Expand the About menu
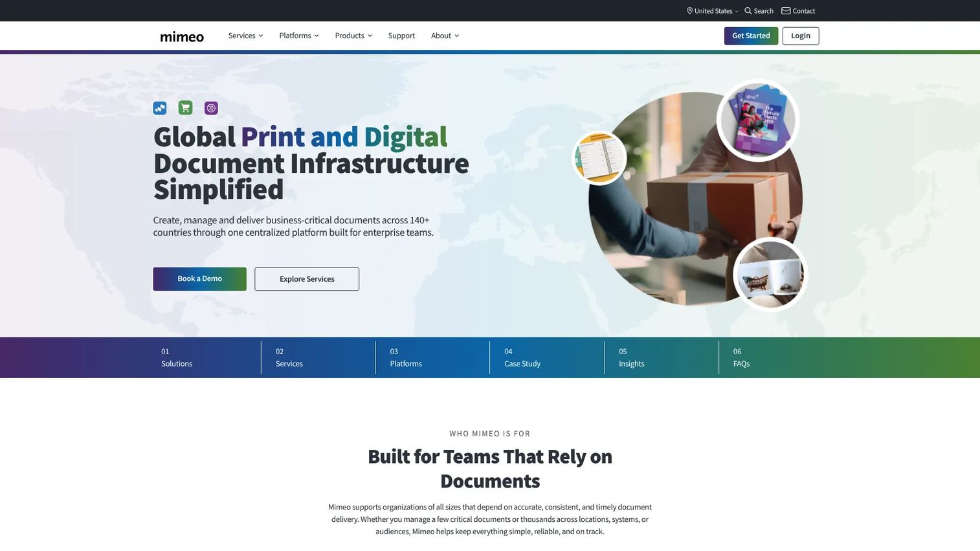Image resolution: width=980 pixels, height=551 pixels. pyautogui.click(x=445, y=36)
